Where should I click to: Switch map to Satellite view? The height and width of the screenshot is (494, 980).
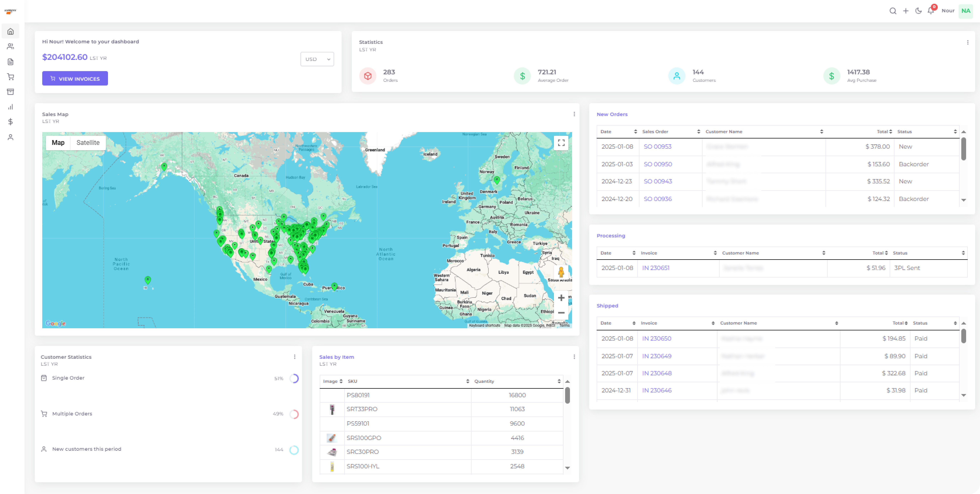click(x=88, y=143)
